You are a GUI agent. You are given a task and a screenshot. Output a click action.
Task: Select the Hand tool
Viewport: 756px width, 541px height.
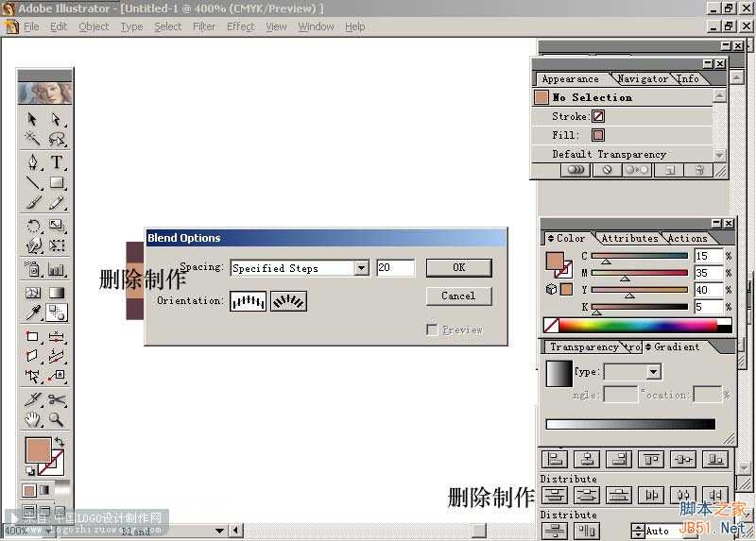[32, 419]
